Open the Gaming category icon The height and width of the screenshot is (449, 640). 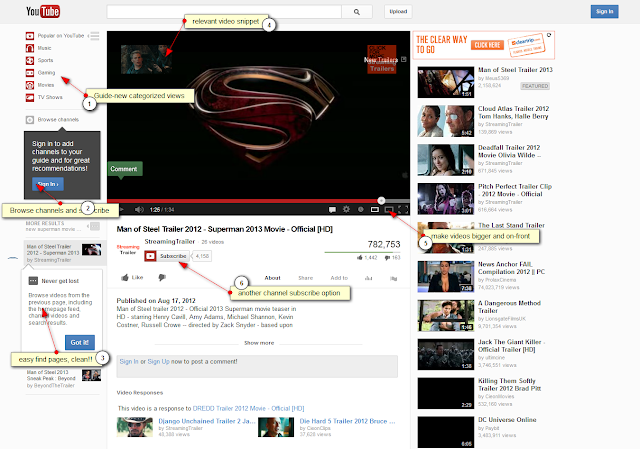(30, 73)
